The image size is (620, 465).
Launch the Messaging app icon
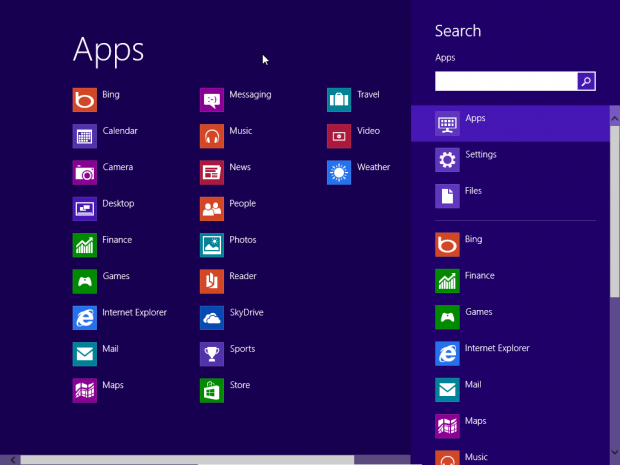coord(212,100)
